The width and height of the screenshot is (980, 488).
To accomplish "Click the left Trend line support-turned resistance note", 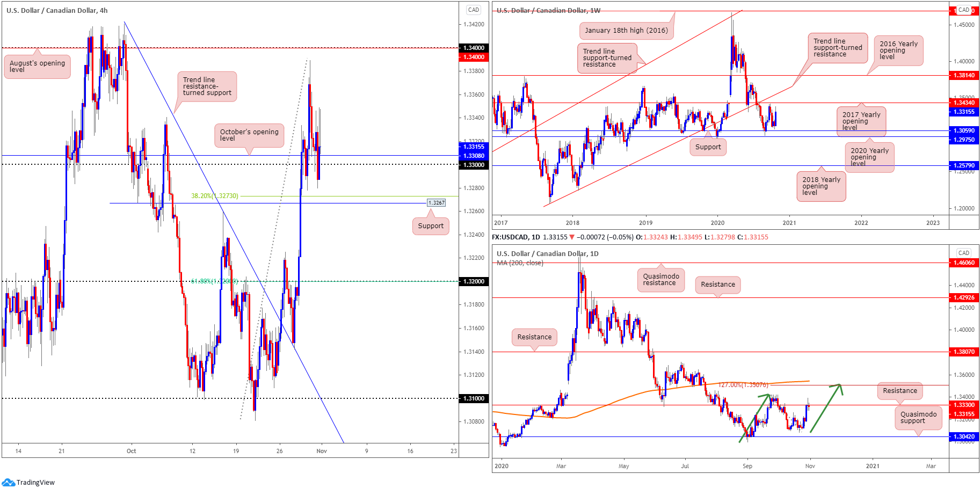I will [x=607, y=58].
